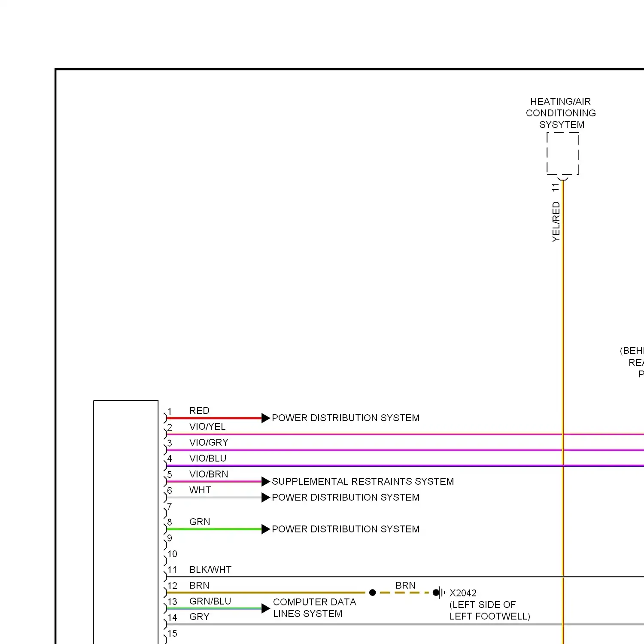Click the vertical YEL/RED wire label
644x644 pixels.
pos(556,222)
